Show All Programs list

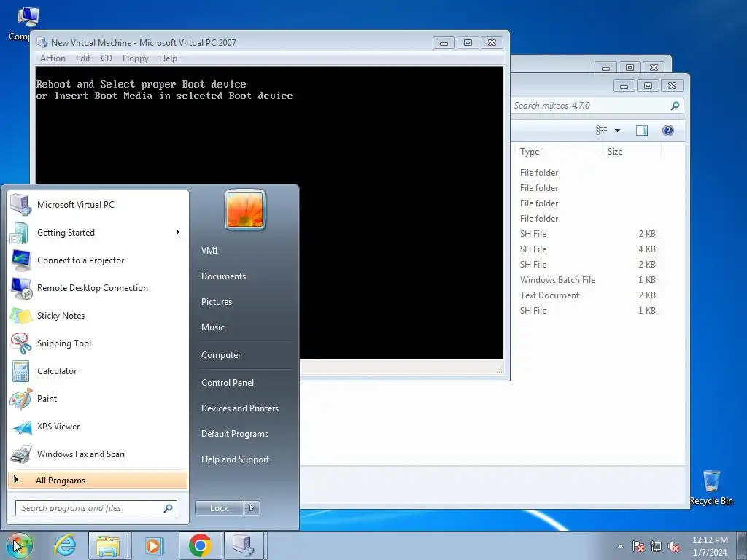click(x=98, y=480)
